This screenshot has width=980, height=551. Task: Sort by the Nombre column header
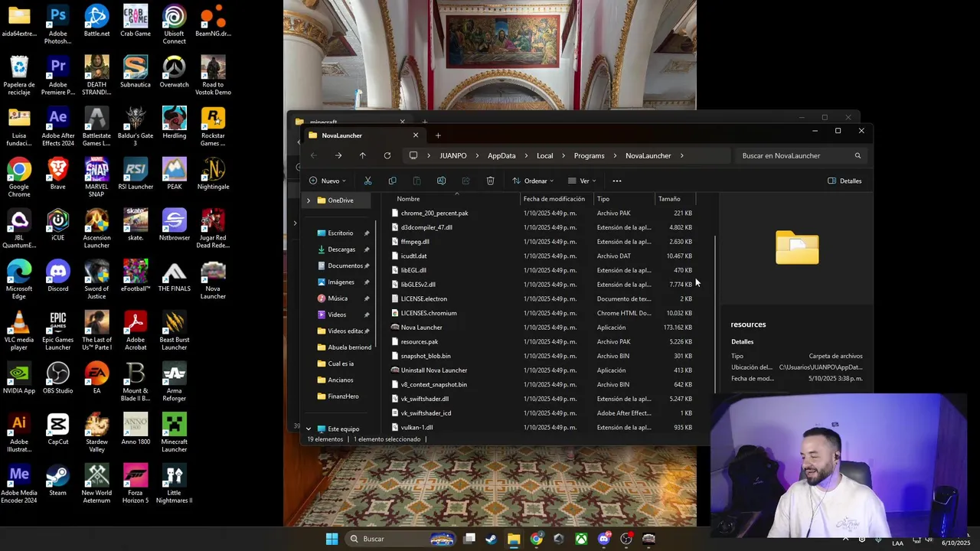[x=456, y=199]
